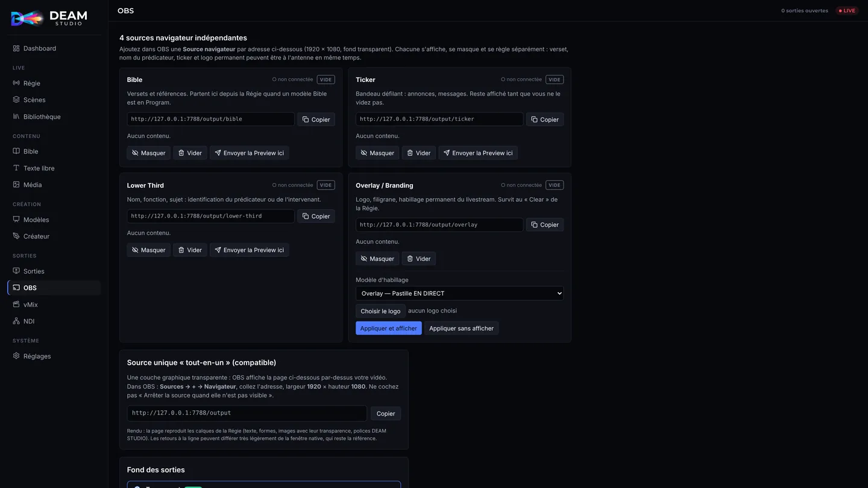Image resolution: width=868 pixels, height=488 pixels.
Task: Select Texte libre in the sidebar
Action: click(x=54, y=168)
